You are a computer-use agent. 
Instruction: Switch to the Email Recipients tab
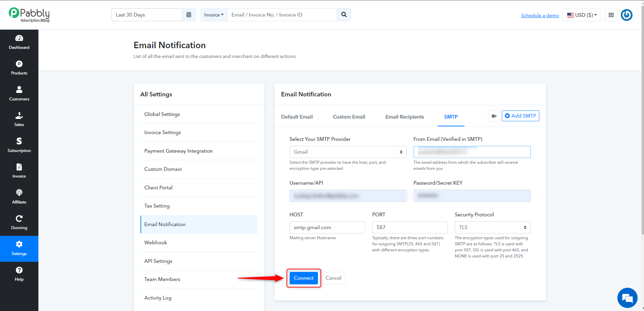pyautogui.click(x=405, y=117)
